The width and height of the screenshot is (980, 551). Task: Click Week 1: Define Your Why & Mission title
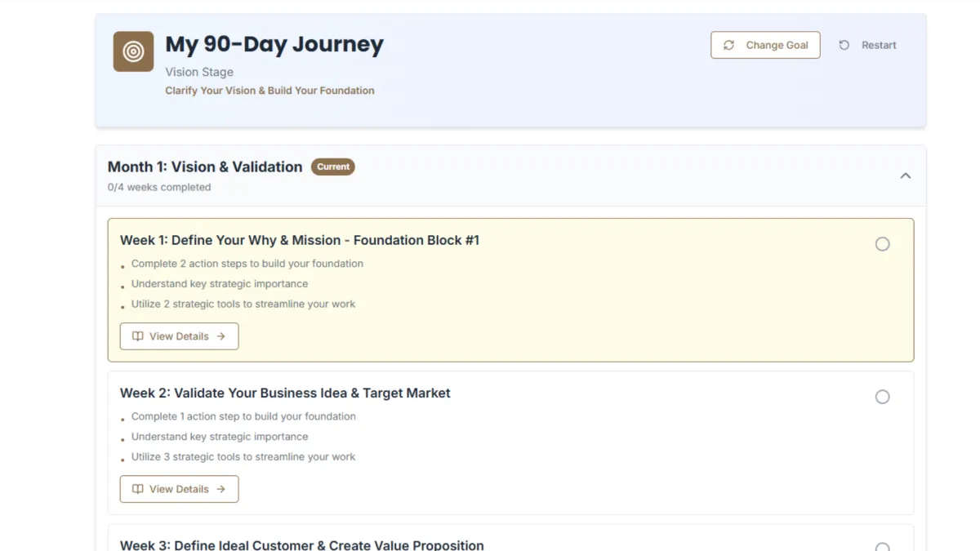(x=300, y=240)
